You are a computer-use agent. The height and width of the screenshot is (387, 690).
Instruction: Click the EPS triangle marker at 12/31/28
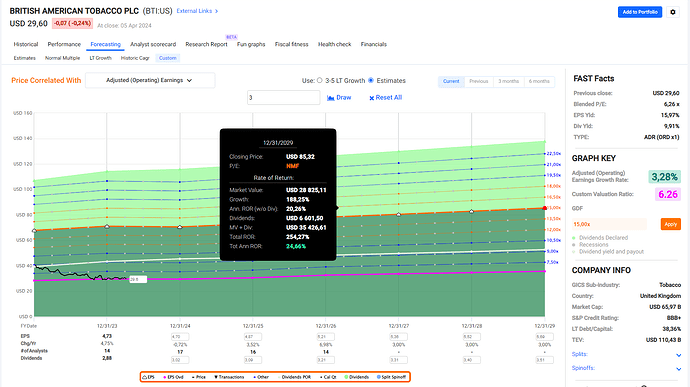[x=472, y=211]
